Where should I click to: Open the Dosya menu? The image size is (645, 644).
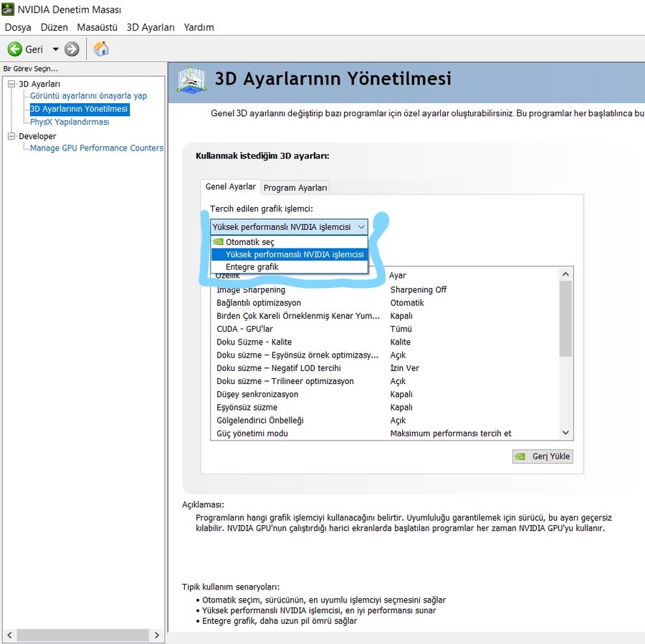(x=18, y=27)
